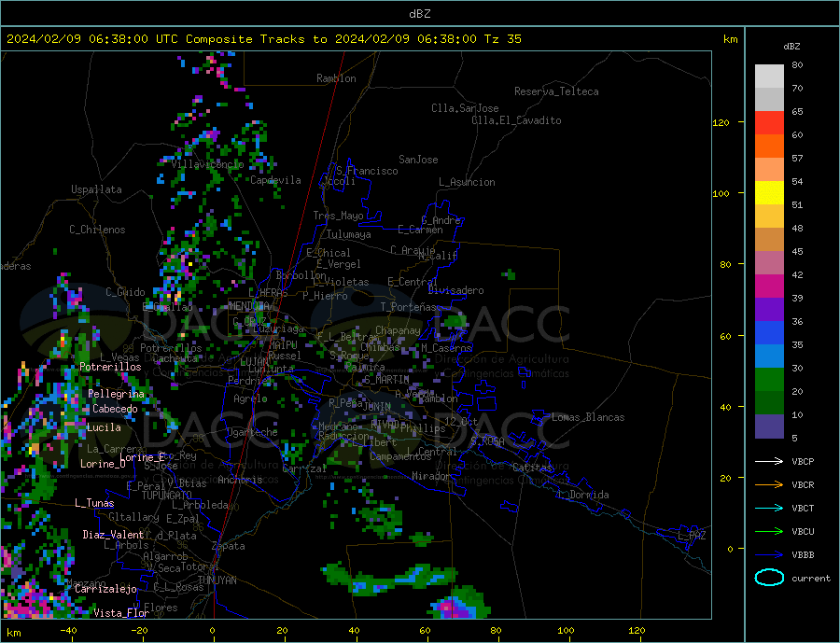Click the 'Uspallata' map label

pyautogui.click(x=96, y=189)
